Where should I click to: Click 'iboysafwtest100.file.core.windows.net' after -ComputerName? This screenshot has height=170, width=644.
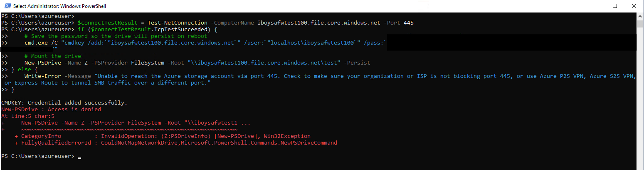click(x=319, y=22)
